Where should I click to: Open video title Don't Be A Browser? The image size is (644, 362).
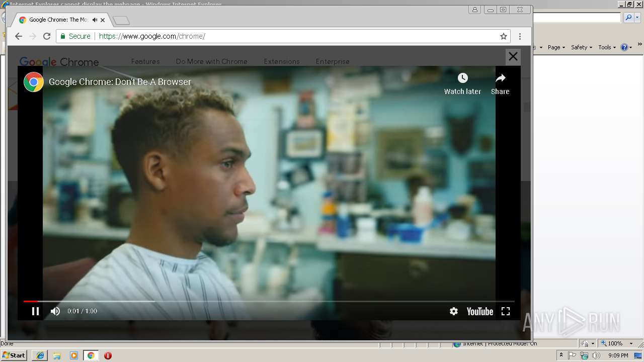(x=120, y=82)
